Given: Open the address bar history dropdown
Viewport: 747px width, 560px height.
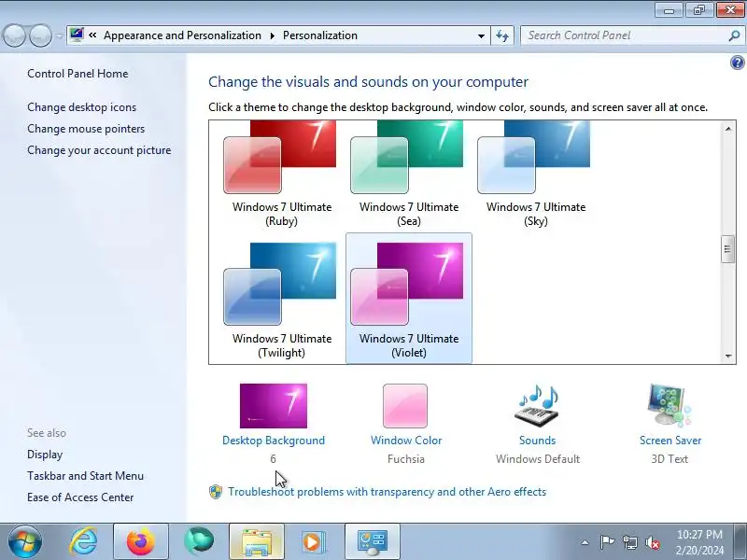Looking at the screenshot, I should click(x=481, y=35).
